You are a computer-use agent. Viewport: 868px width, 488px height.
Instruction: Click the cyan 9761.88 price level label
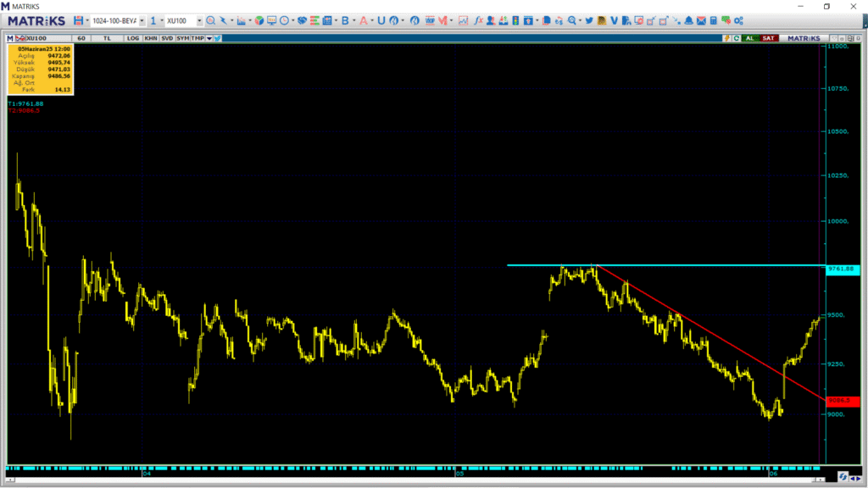(x=842, y=269)
